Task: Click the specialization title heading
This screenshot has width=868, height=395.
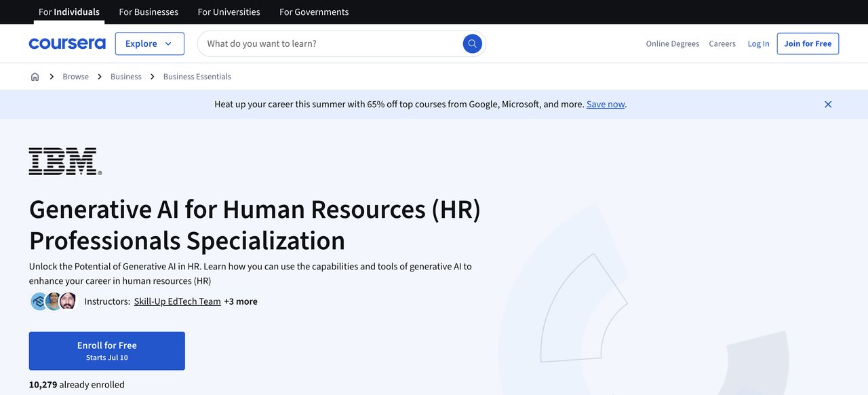Action: pos(255,225)
